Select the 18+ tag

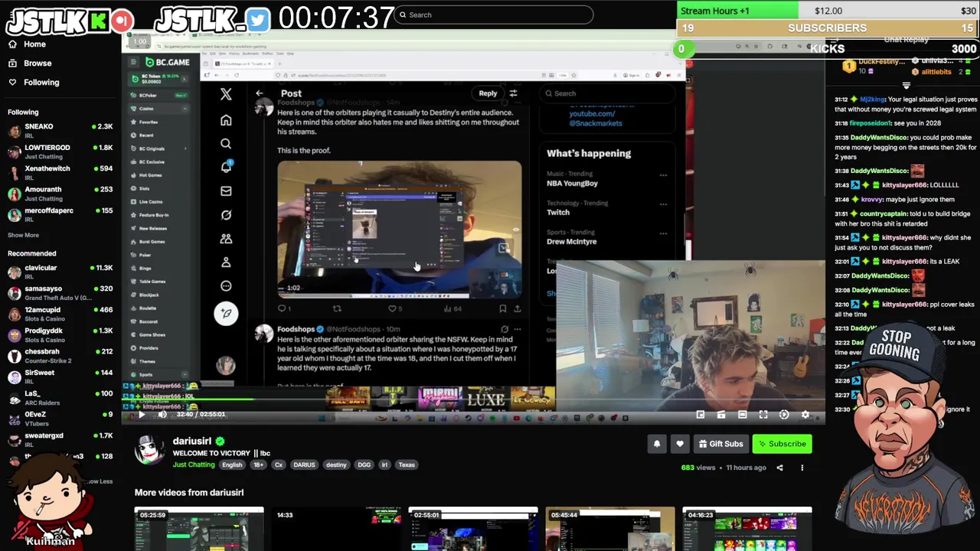point(258,465)
